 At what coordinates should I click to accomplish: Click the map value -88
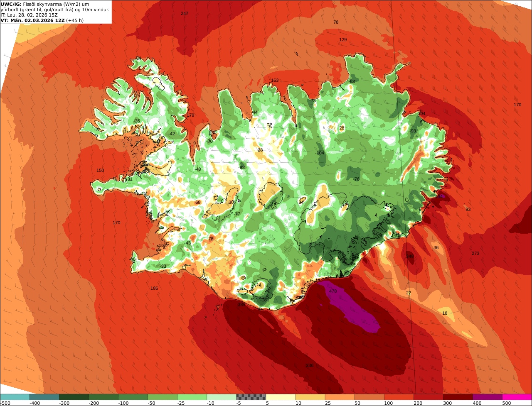(x=241, y=168)
